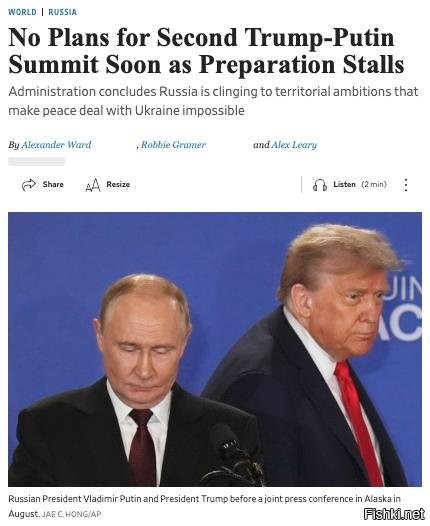Open author Alexander Ward's profile
Image resolution: width=430 pixels, height=526 pixels.
point(56,145)
